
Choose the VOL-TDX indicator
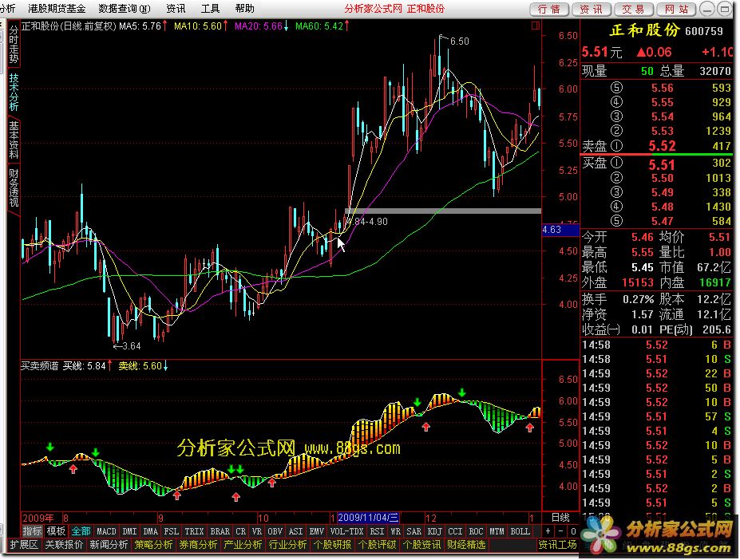(346, 531)
